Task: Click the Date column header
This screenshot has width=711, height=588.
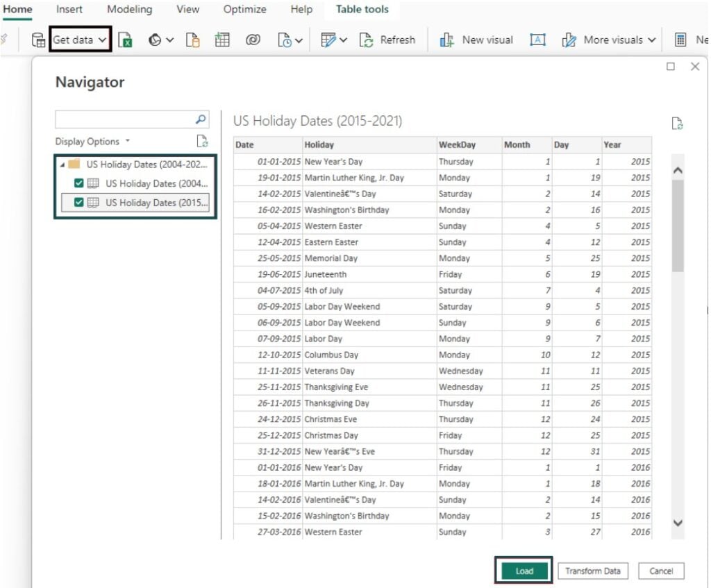Action: tap(268, 144)
